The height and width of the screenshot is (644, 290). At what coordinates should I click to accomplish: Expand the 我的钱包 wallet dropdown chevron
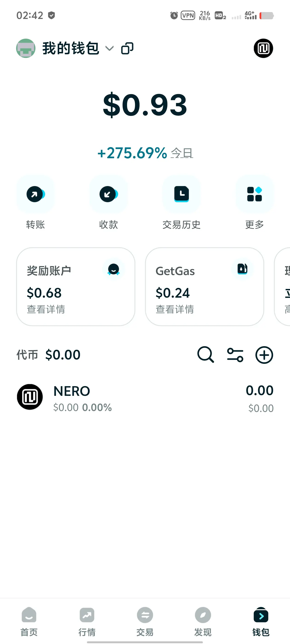point(109,48)
